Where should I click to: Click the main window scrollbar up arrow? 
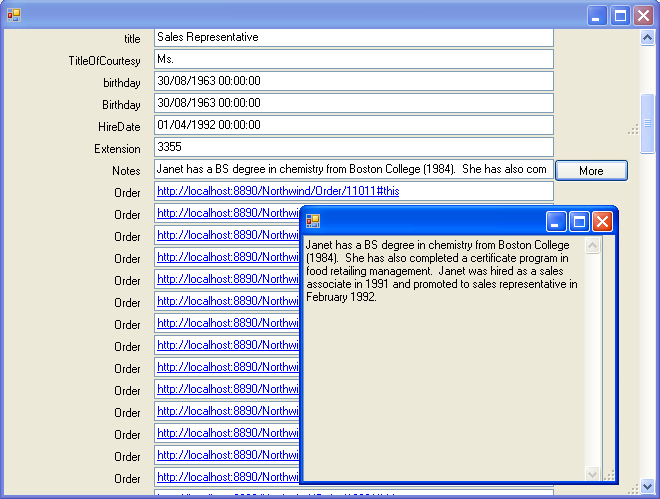648,37
